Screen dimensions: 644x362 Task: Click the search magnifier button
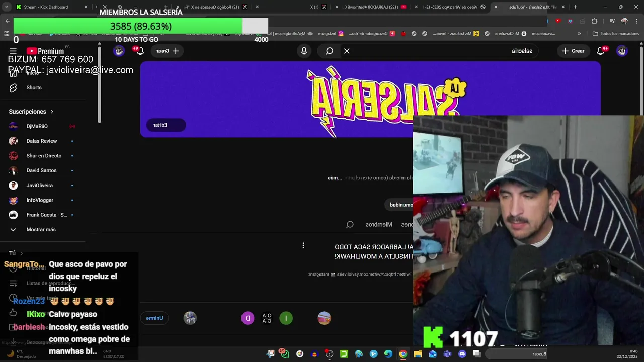pos(329,51)
